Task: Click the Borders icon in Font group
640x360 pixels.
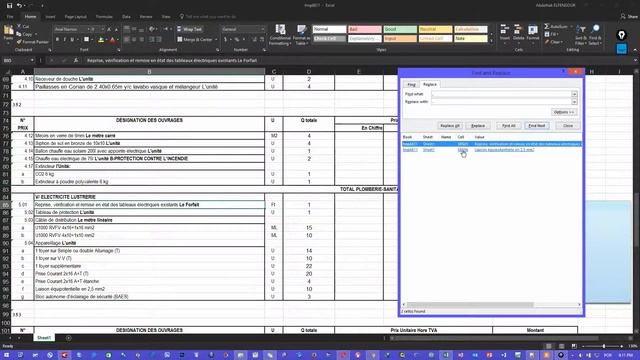Action: [86, 40]
